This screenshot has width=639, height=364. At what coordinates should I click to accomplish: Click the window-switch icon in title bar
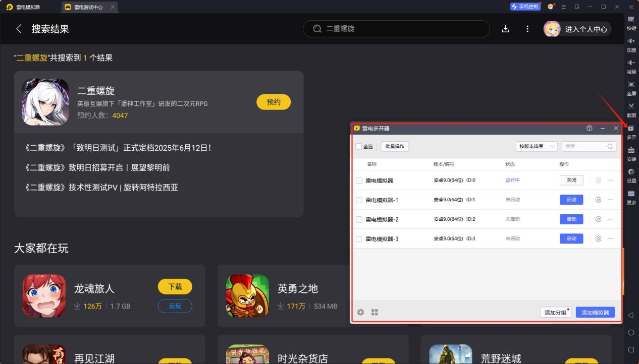[x=577, y=7]
